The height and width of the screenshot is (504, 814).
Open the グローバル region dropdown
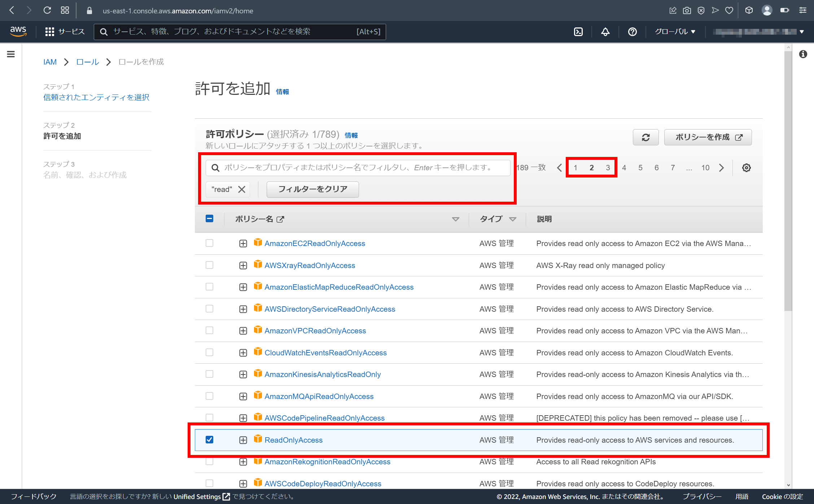pyautogui.click(x=675, y=32)
